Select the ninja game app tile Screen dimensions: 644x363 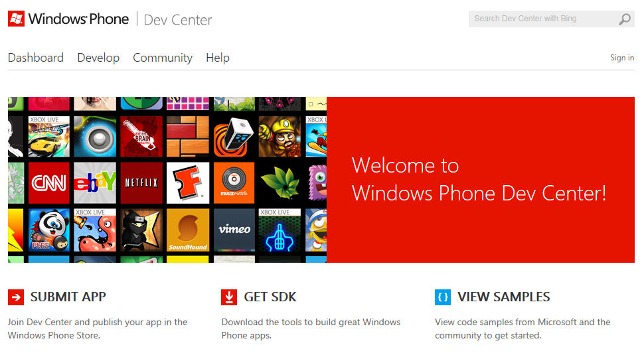[x=141, y=230]
